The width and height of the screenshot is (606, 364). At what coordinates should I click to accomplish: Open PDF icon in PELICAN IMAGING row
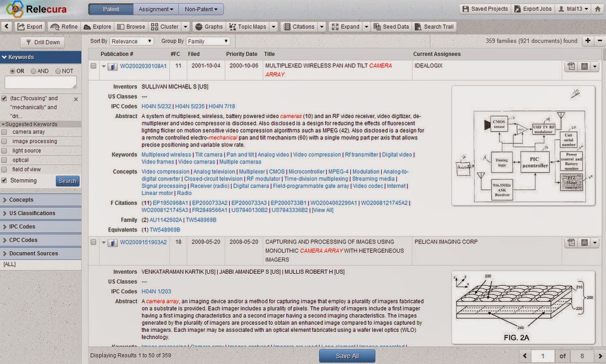[x=571, y=243]
